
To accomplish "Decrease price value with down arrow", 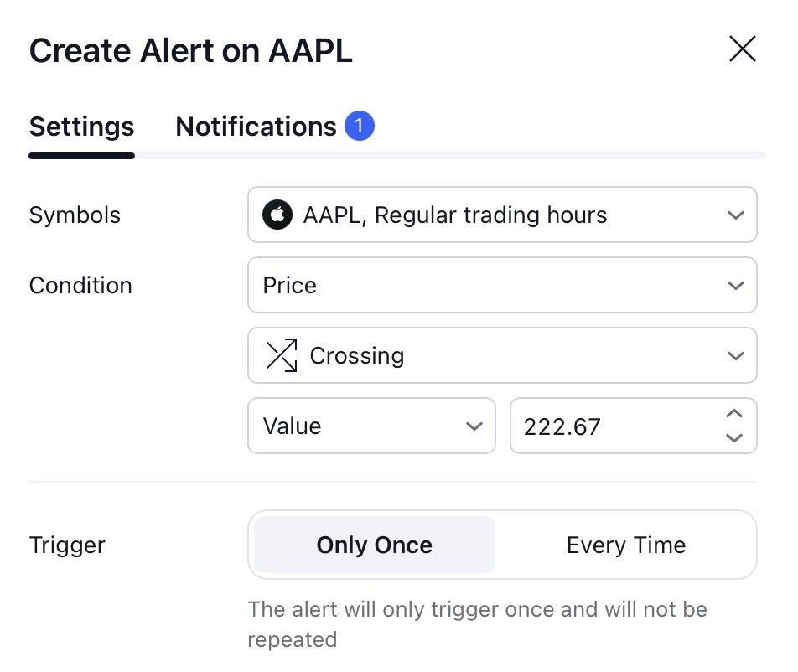I will coord(734,437).
